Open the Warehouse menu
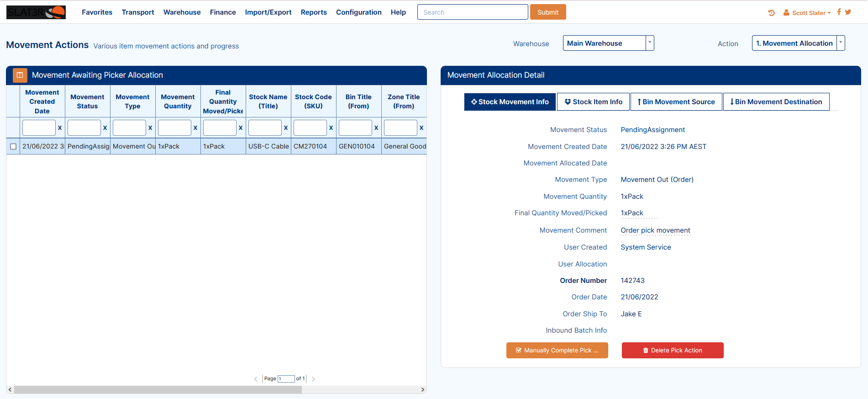 [182, 12]
